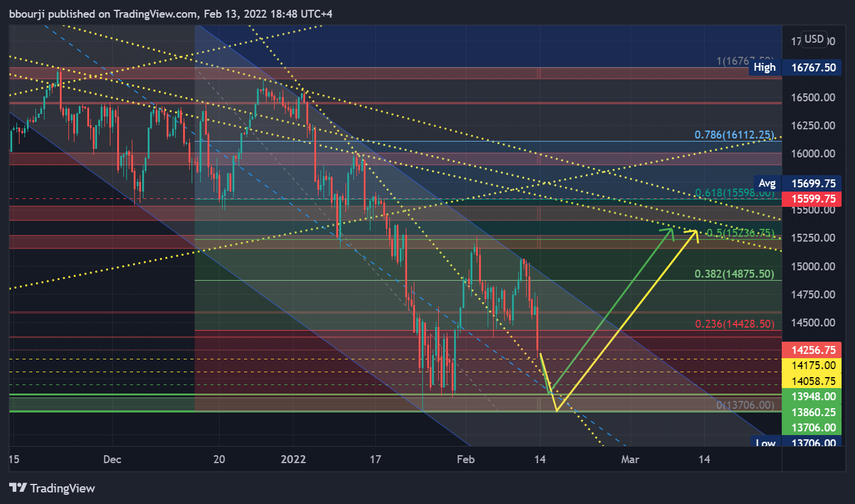Click the 0.618(15598.00) Fibonacci level label
Image resolution: width=855 pixels, height=504 pixels.
click(x=735, y=193)
